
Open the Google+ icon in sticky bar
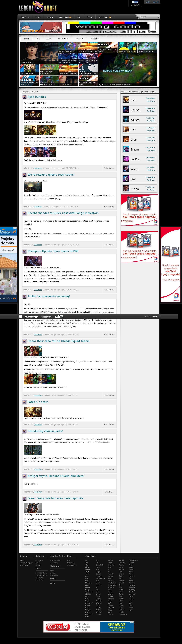click(x=20, y=316)
